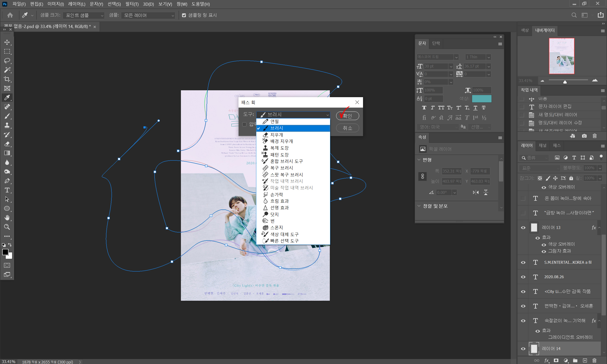Select the Pen tool in left toolbar
This screenshot has height=364, width=607.
[7, 181]
